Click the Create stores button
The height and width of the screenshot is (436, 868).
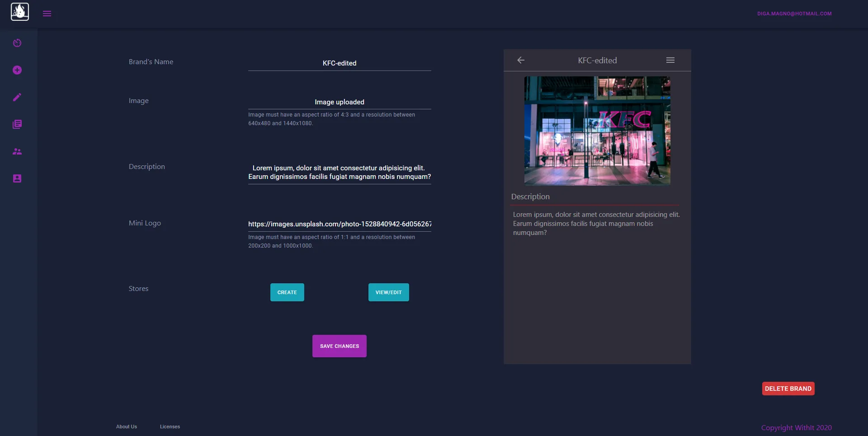point(287,292)
